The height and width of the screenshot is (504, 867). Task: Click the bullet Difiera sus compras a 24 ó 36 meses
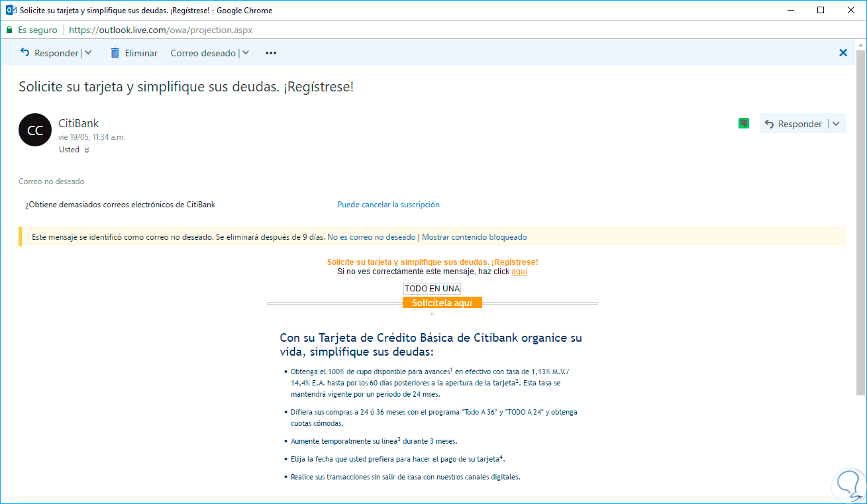click(434, 417)
